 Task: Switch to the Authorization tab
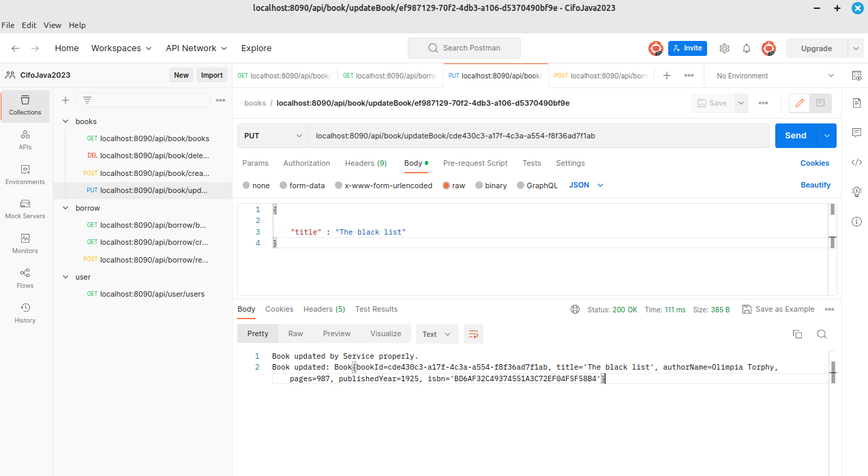[307, 164]
